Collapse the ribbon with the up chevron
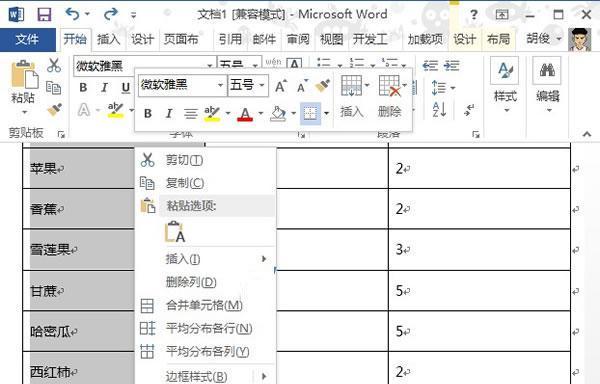 [x=587, y=134]
